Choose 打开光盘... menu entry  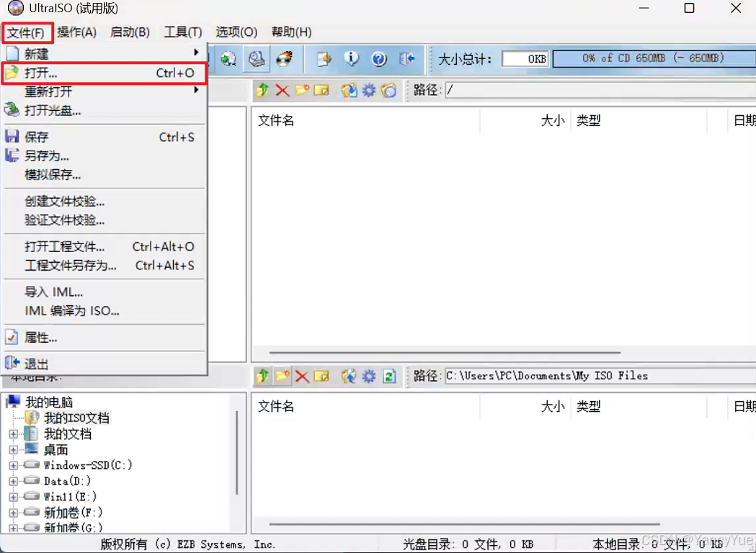[x=104, y=110]
